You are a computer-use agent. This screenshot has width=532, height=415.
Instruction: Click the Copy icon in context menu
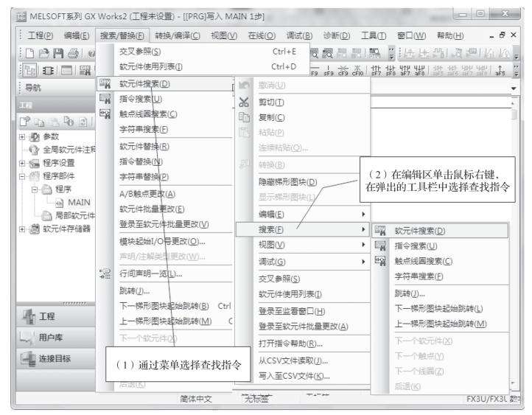(x=244, y=117)
